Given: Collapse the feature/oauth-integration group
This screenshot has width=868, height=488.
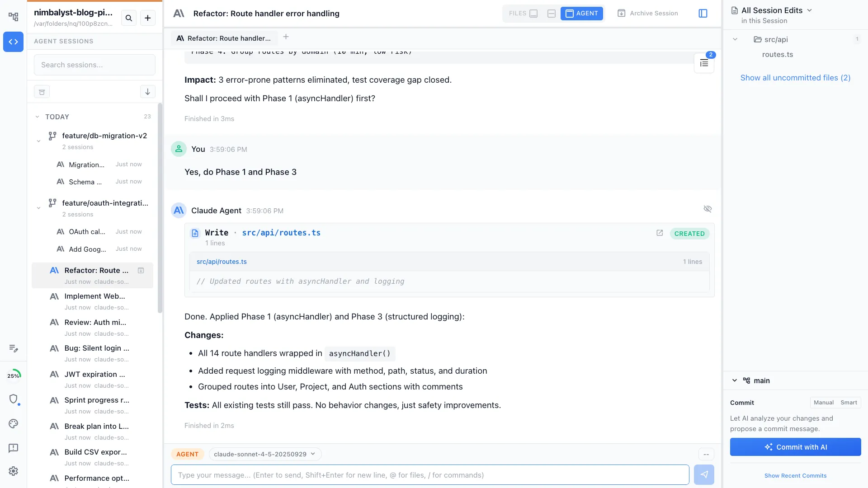Looking at the screenshot, I should pos(38,208).
